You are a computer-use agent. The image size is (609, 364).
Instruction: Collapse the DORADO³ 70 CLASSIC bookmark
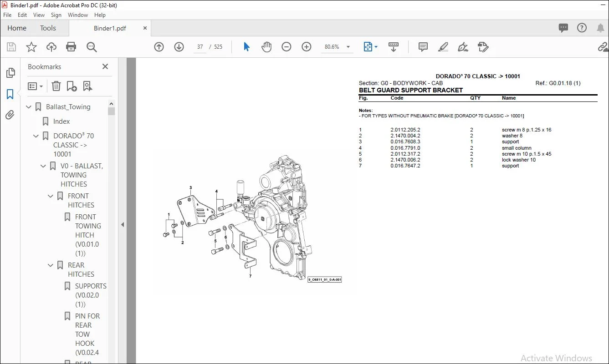pyautogui.click(x=36, y=136)
